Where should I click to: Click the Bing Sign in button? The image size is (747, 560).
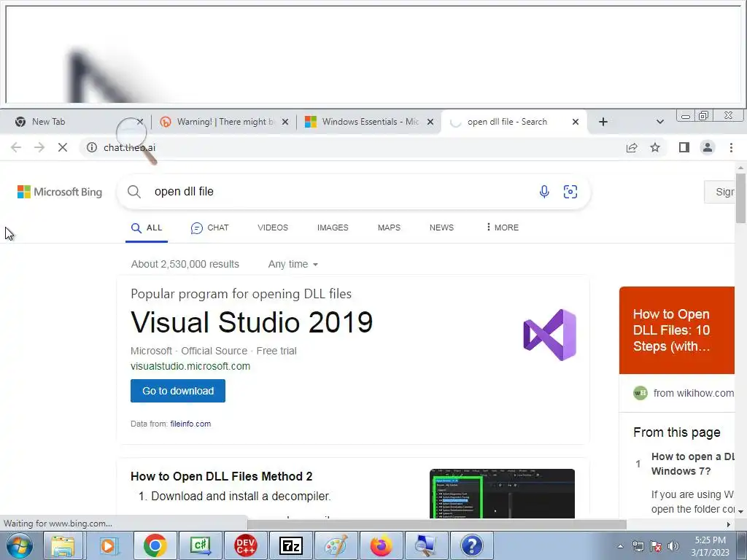tap(720, 192)
